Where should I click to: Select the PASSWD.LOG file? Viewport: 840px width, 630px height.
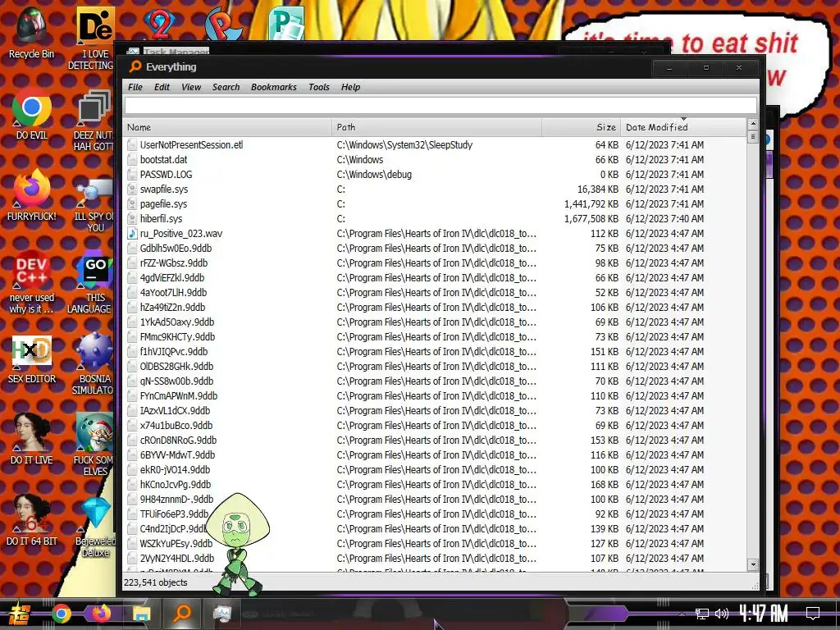click(x=166, y=175)
